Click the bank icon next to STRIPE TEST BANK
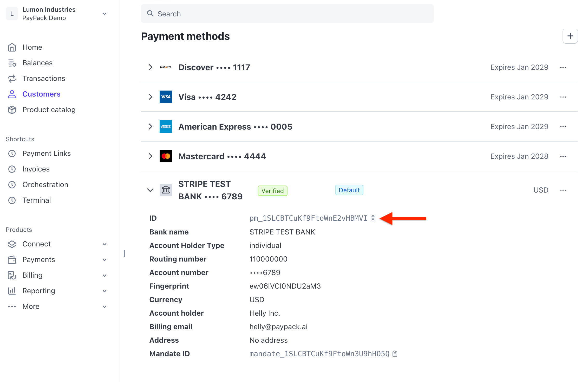This screenshot has width=588, height=382. tap(166, 190)
